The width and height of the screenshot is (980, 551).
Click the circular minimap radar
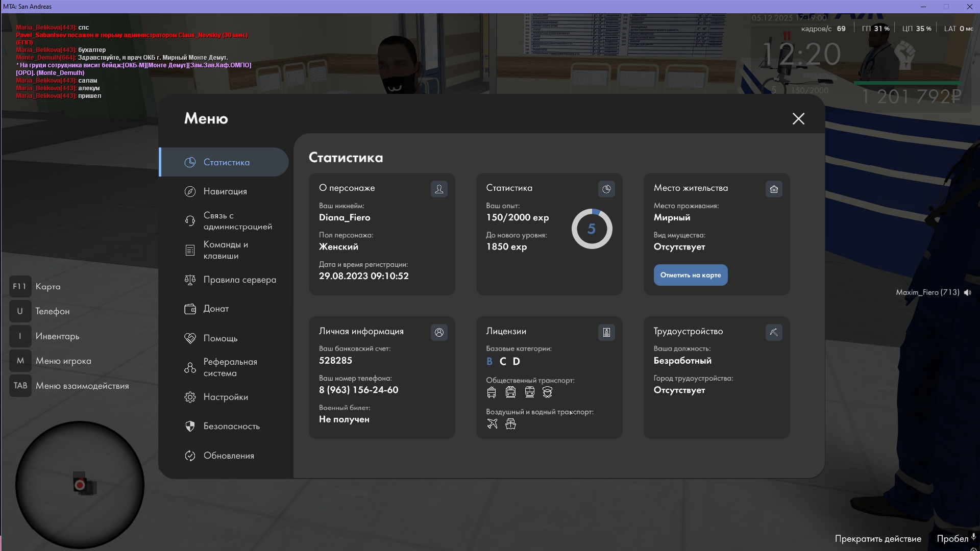tap(80, 485)
